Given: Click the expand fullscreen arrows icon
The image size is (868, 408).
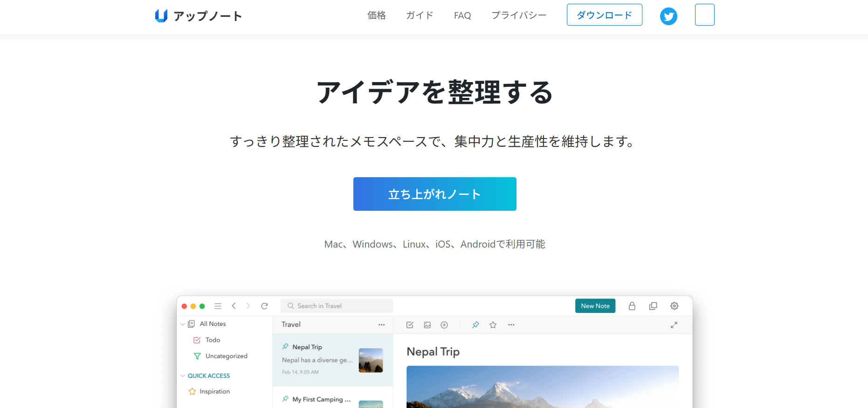Looking at the screenshot, I should (674, 325).
